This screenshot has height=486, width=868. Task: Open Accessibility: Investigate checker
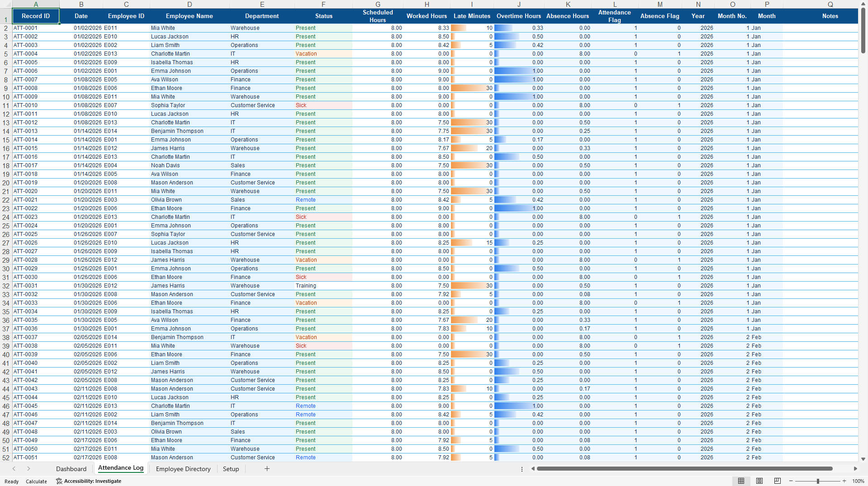89,481
